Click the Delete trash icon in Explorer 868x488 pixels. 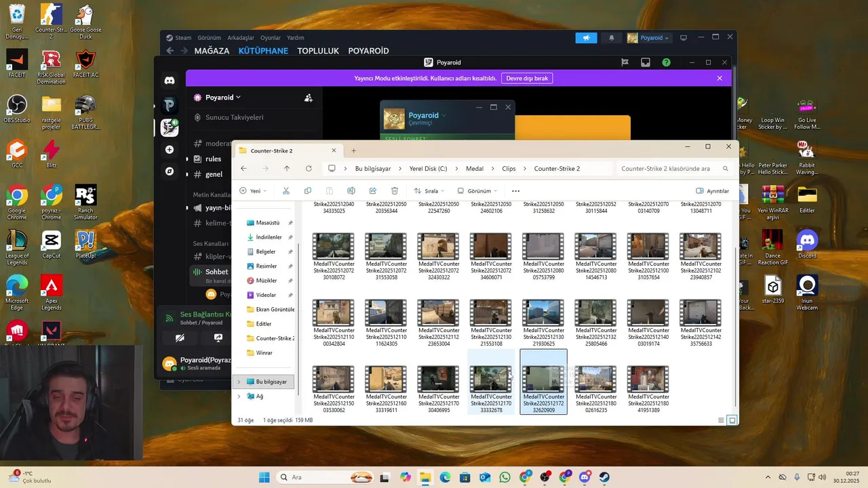pos(395,191)
